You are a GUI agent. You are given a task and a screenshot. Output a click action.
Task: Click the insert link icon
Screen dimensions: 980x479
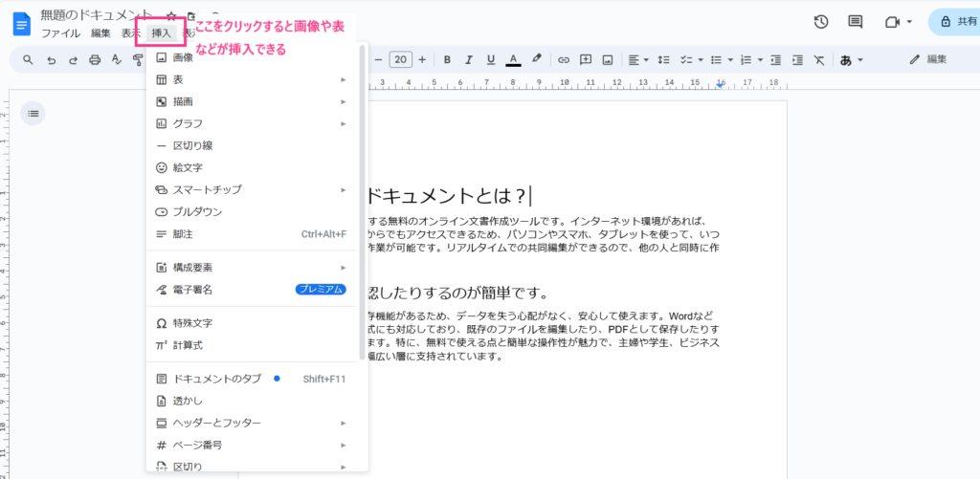pyautogui.click(x=564, y=59)
